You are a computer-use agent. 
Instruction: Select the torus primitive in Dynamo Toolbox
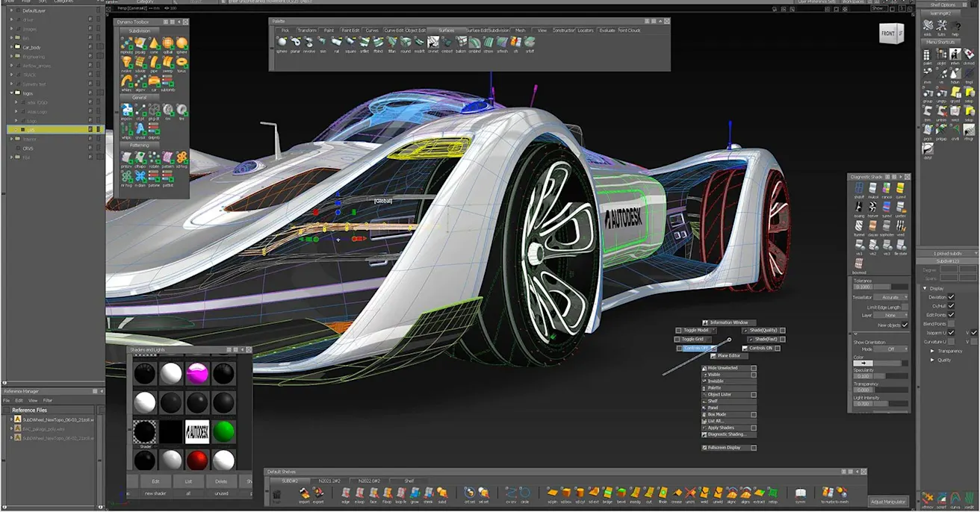click(x=182, y=63)
